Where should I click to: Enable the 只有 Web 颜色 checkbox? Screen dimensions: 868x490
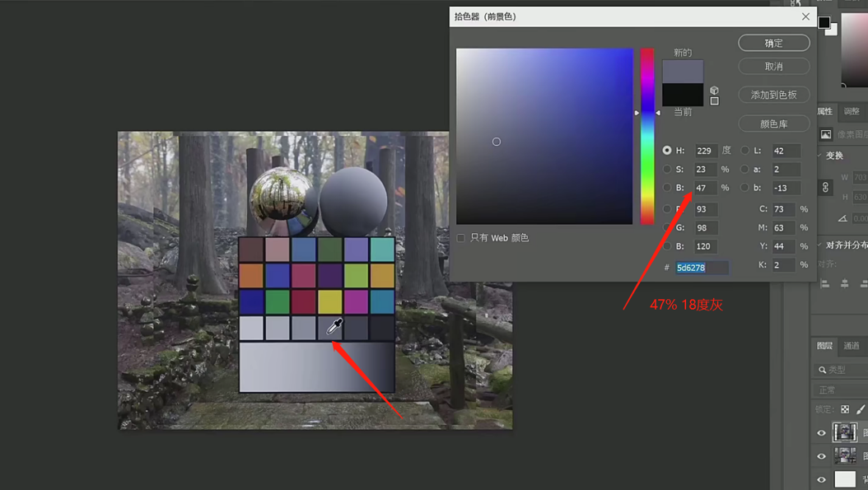[461, 238]
